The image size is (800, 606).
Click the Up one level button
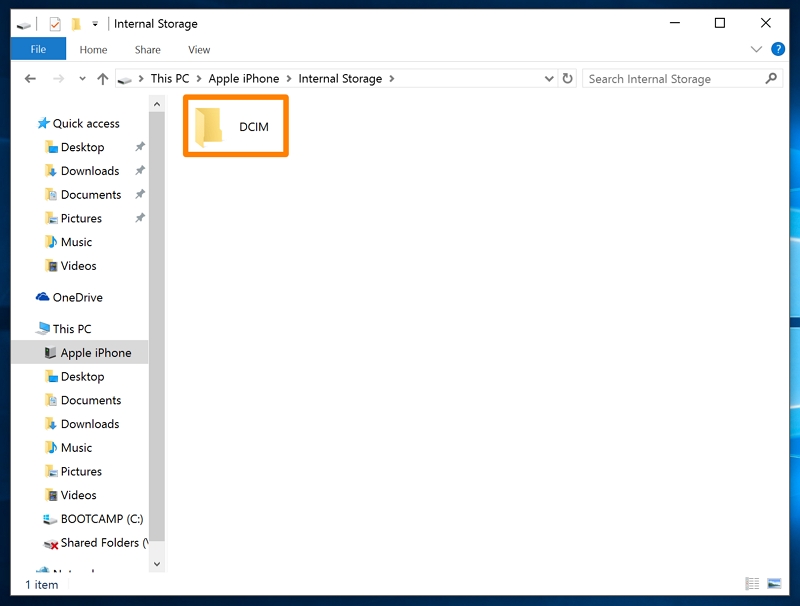pos(102,78)
